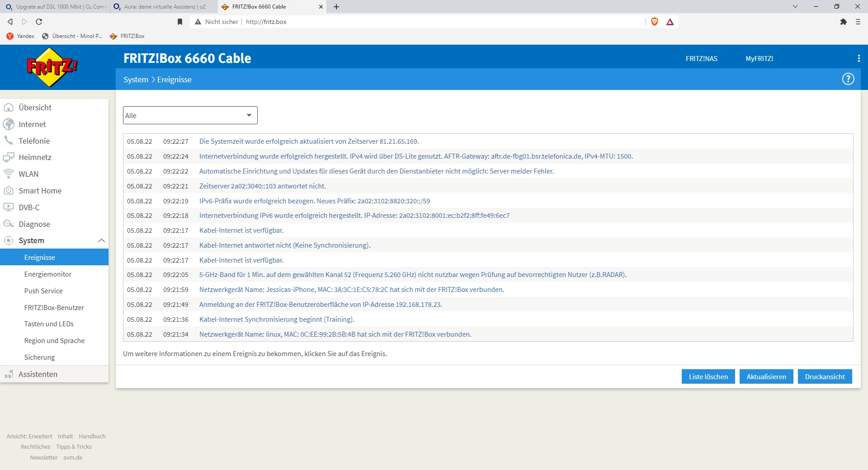The width and height of the screenshot is (868, 470).
Task: Click the Ansicht: Erweitert footer link
Action: click(29, 436)
